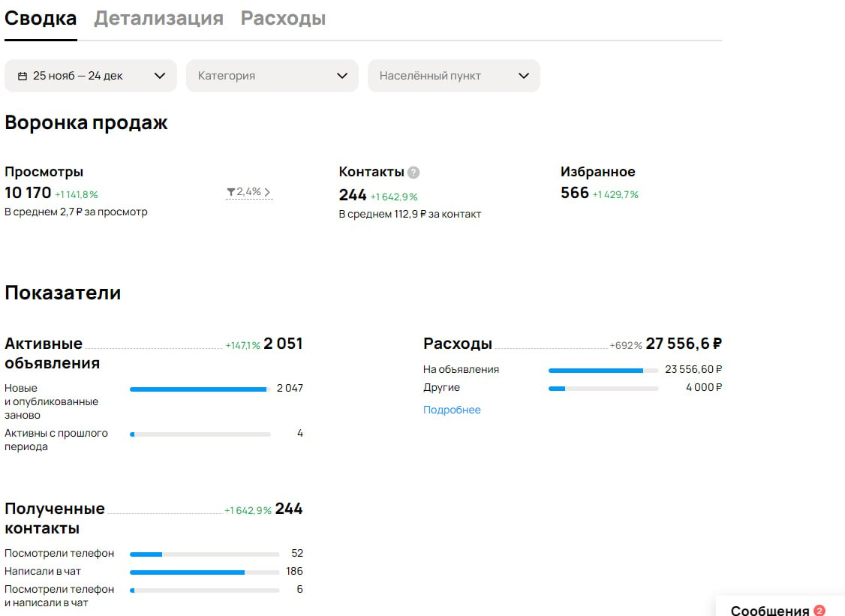The height and width of the screenshot is (616, 845).
Task: Click the Избранное value 566
Action: point(575,192)
